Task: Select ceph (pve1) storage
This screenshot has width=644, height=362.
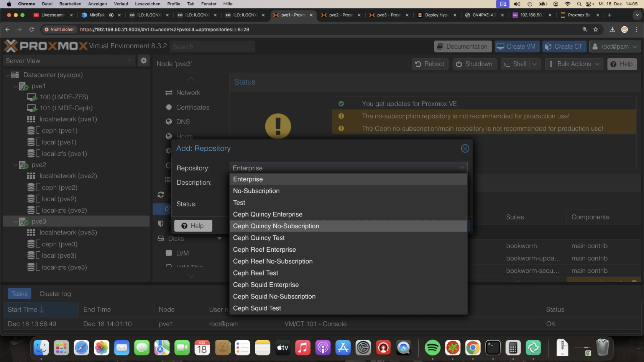Action: [x=59, y=131]
